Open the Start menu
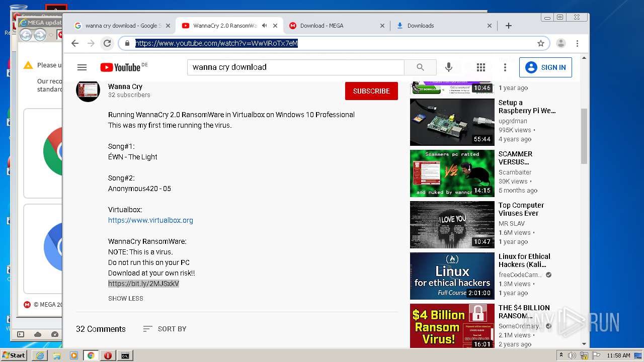Viewport: 644px width, 362px height. (14, 355)
